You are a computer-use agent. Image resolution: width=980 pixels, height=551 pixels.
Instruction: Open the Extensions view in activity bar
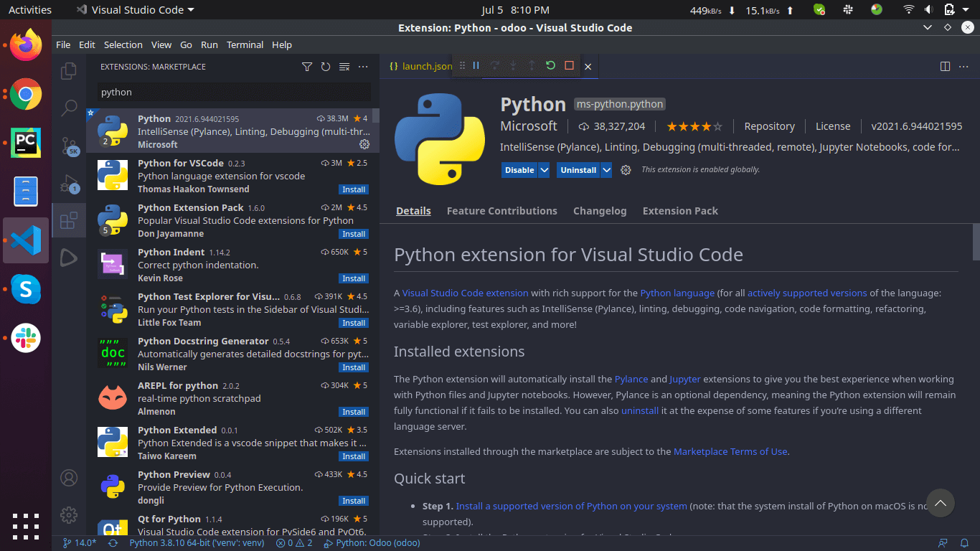click(69, 220)
